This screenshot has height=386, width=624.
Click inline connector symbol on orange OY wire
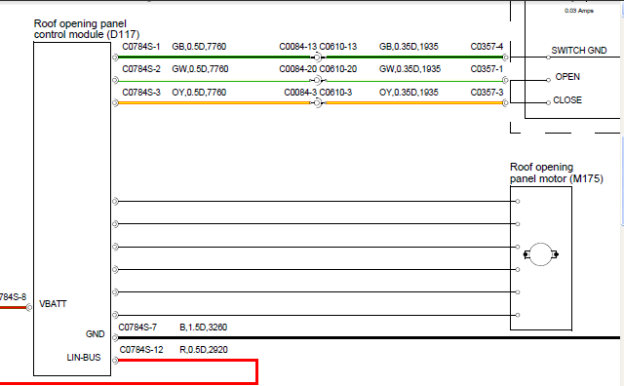(317, 103)
